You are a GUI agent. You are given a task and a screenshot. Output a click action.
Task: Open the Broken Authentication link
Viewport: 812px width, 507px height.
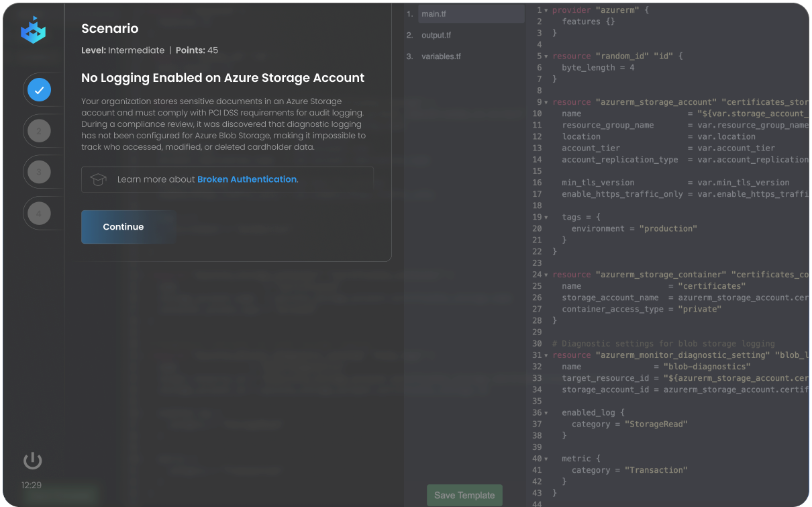246,179
